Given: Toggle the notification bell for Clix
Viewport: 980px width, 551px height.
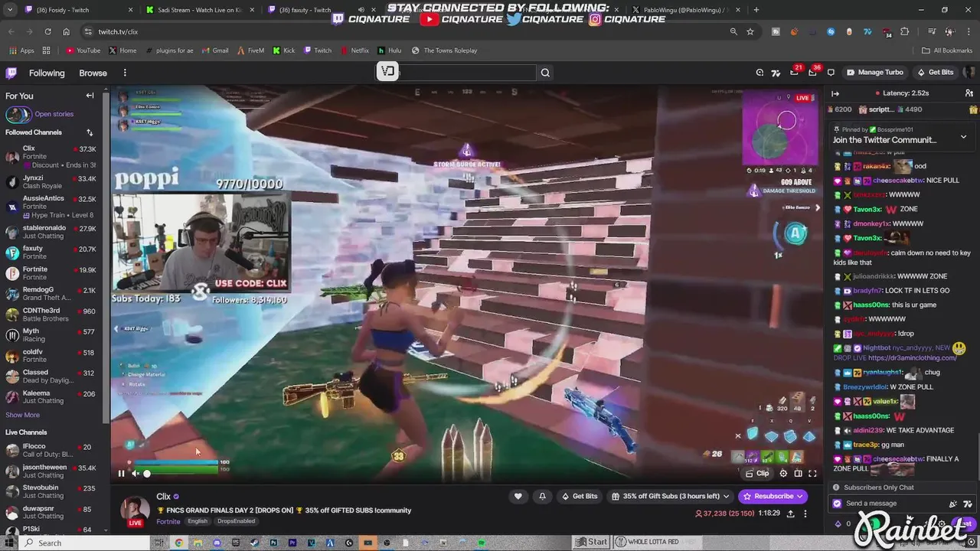Looking at the screenshot, I should [542, 496].
